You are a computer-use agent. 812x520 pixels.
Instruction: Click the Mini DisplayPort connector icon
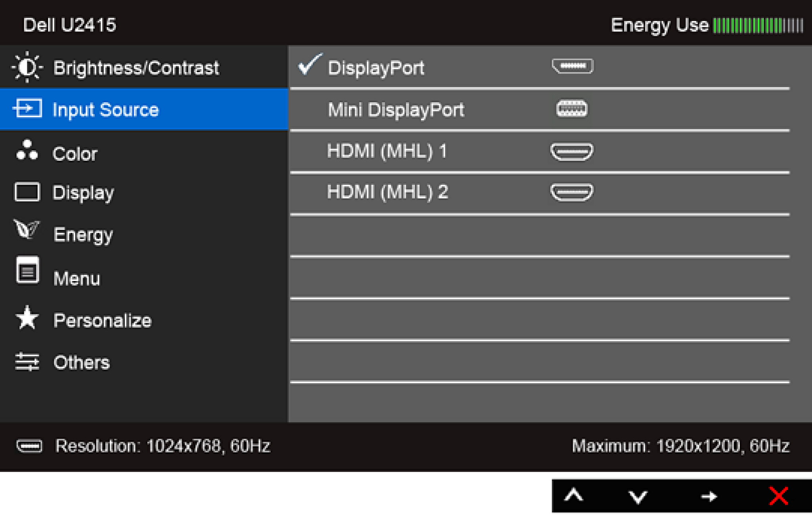[571, 109]
